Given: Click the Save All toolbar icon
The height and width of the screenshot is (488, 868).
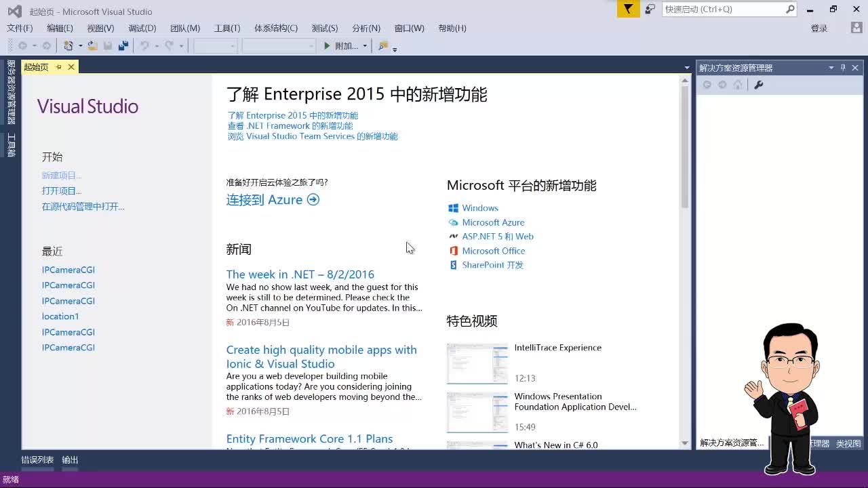Looking at the screenshot, I should pyautogui.click(x=123, y=45).
